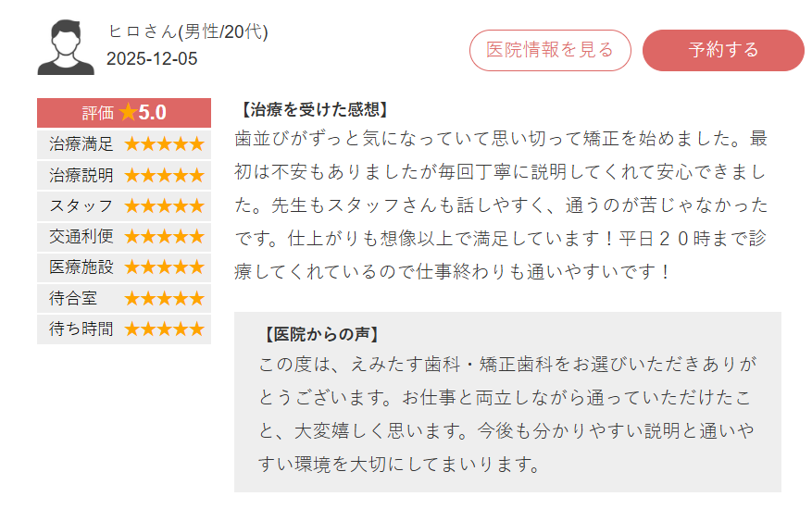This screenshot has height=509, width=812.
Task: Click the 評価 5.0 overall score header
Action: (x=124, y=113)
